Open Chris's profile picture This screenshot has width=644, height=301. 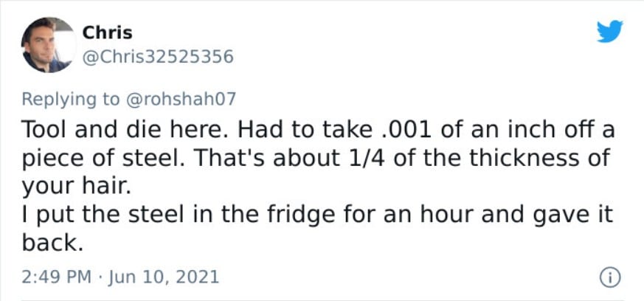[49, 45]
